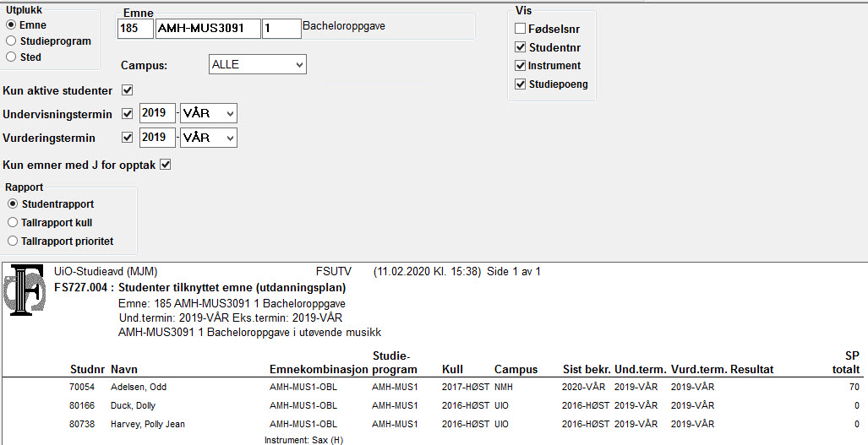Toggle the Studiepoeng checkbox
The image size is (868, 445).
point(521,84)
